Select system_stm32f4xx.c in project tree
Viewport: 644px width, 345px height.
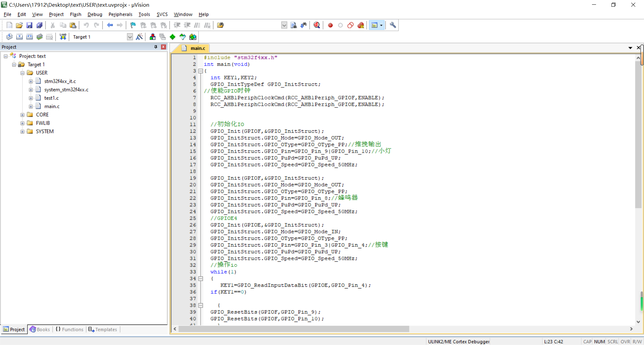tap(66, 90)
